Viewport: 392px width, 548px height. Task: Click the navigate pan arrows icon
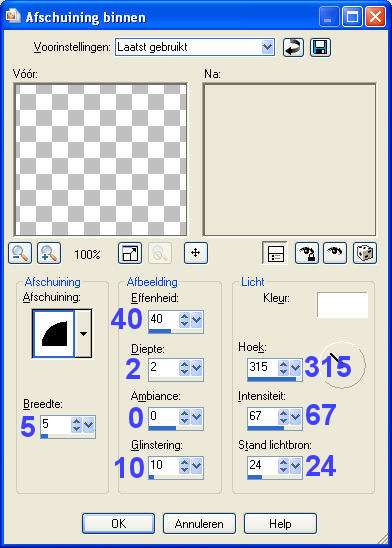coord(196,253)
